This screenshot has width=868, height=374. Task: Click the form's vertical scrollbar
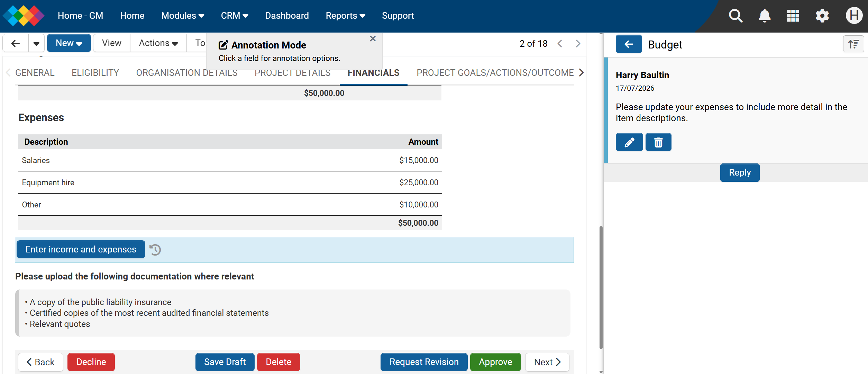(601, 287)
